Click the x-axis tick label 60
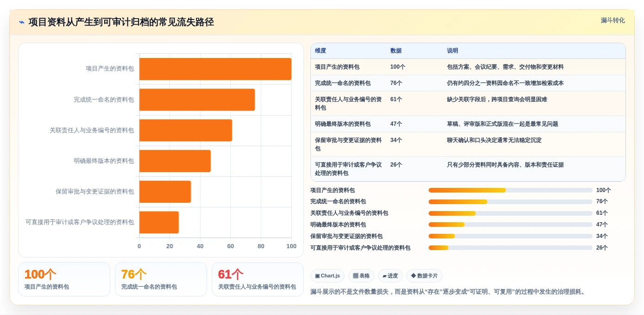 [x=231, y=246]
